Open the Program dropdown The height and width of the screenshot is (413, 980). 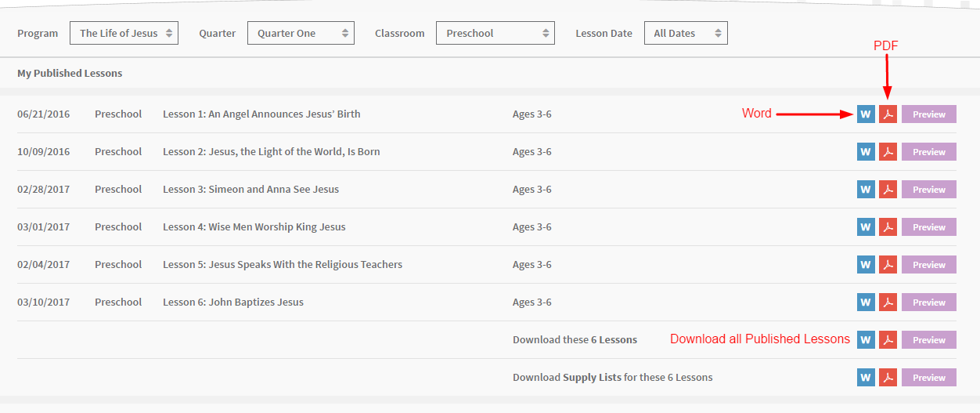(x=124, y=33)
